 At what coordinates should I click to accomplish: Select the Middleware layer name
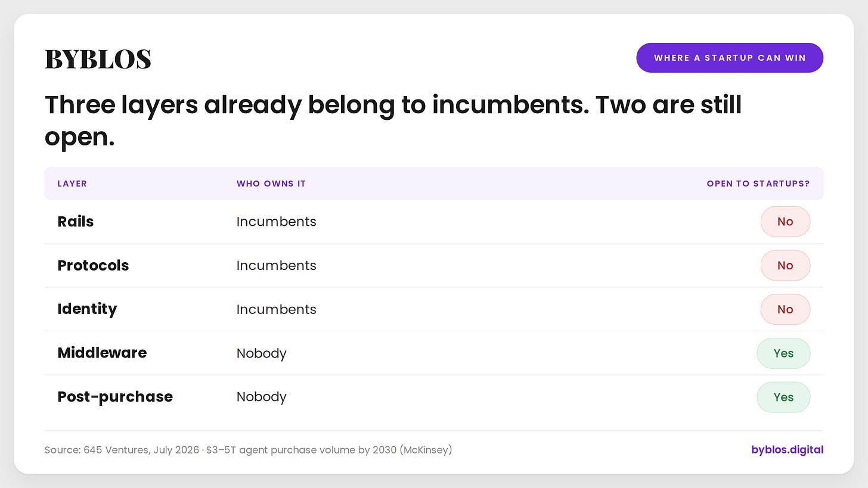point(102,353)
